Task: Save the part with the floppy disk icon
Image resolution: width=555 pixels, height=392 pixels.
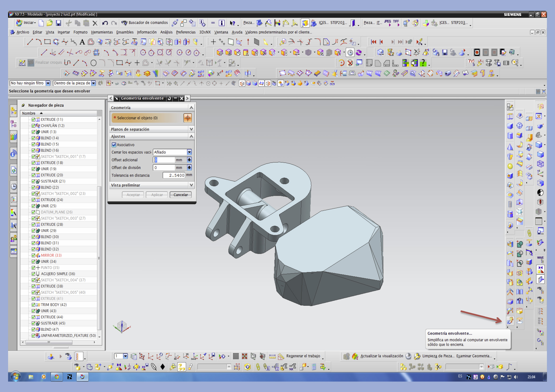Action: [x=58, y=23]
